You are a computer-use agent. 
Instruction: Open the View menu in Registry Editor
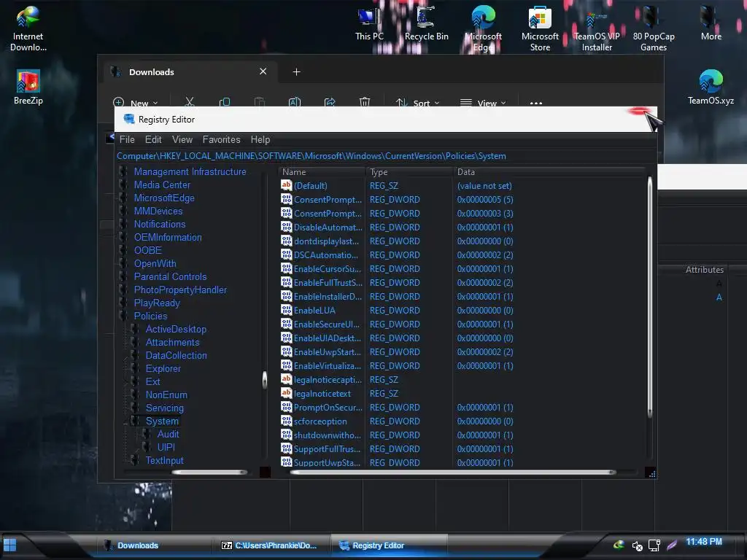[x=182, y=139]
